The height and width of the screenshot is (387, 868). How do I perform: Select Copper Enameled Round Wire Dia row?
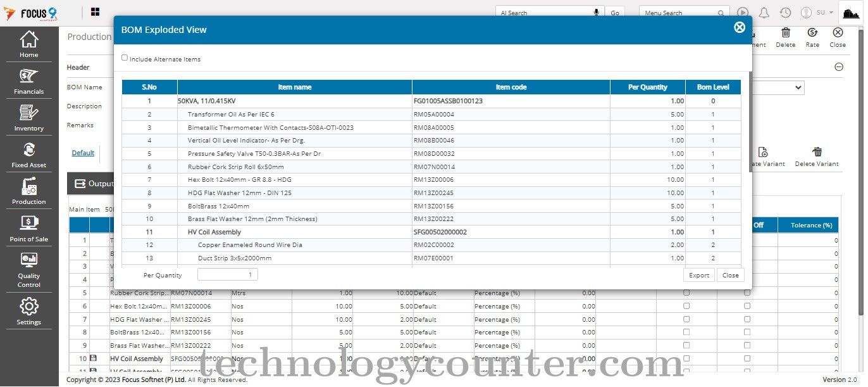click(x=431, y=245)
